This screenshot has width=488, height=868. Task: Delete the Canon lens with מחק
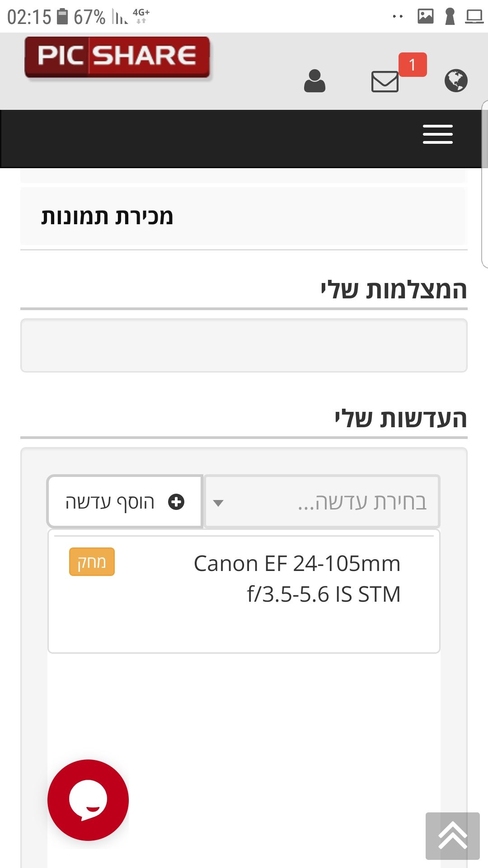click(92, 562)
